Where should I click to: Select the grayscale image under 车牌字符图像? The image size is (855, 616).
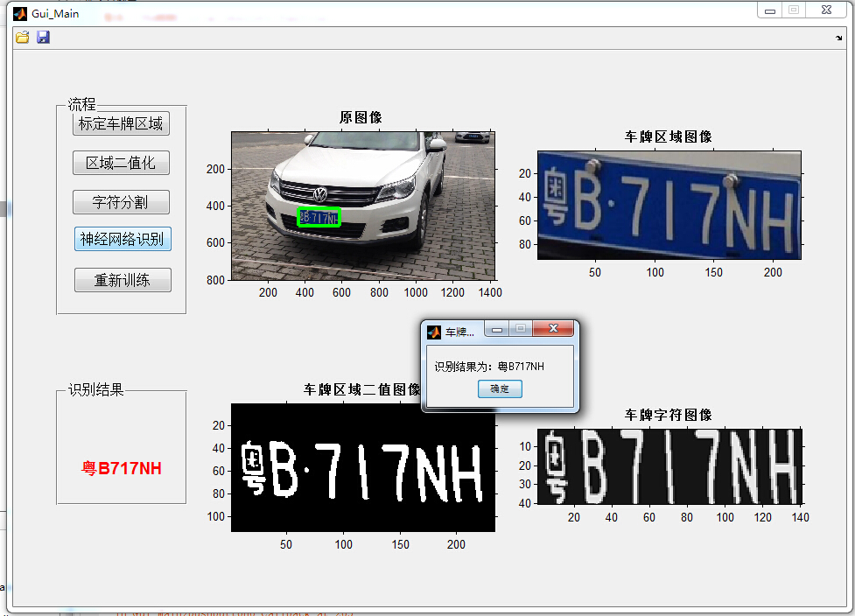[x=669, y=466]
